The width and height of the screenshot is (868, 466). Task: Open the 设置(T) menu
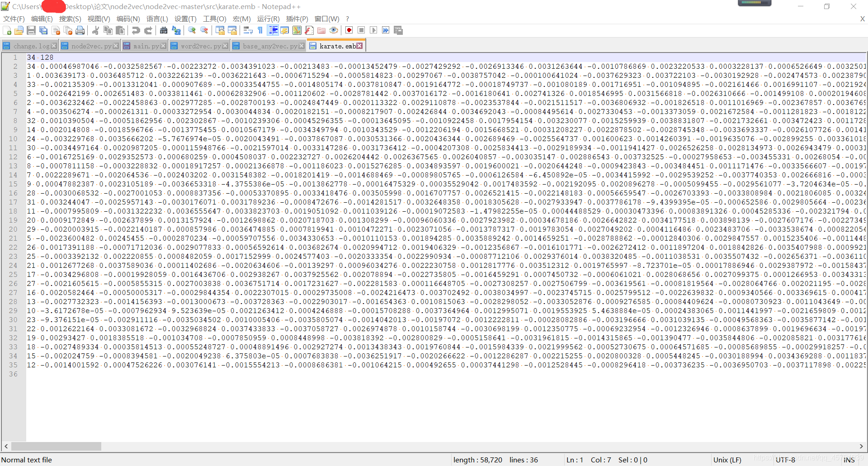click(x=185, y=19)
